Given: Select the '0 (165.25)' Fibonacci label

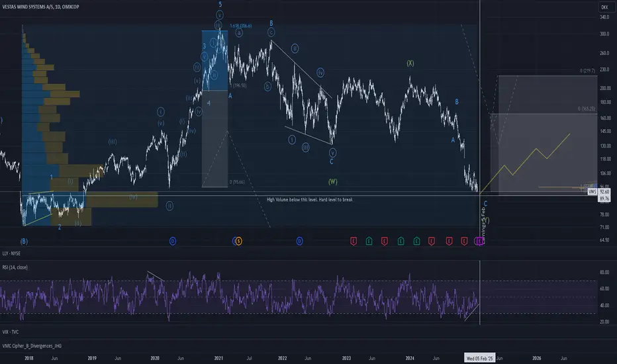Looking at the screenshot, I should [587, 109].
